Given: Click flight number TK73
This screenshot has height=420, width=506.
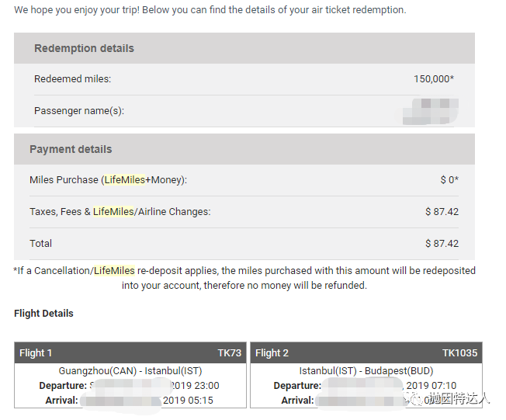Looking at the screenshot, I should (230, 353).
